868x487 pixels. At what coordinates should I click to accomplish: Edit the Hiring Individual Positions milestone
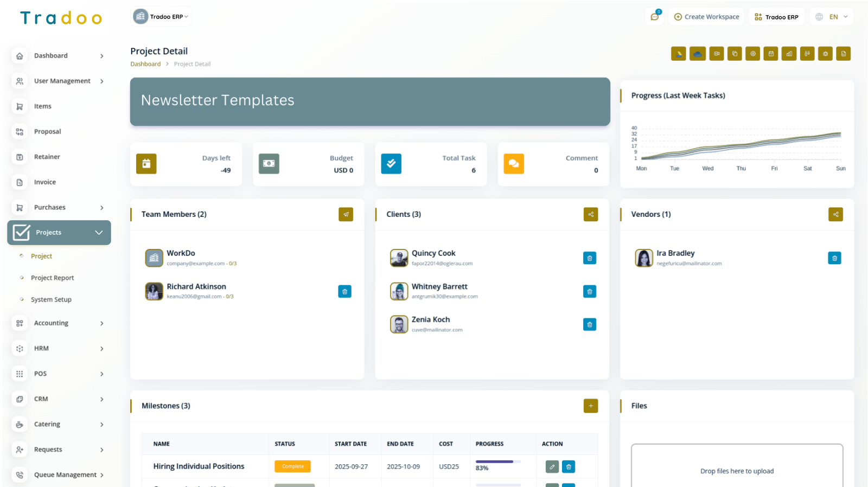(x=552, y=466)
